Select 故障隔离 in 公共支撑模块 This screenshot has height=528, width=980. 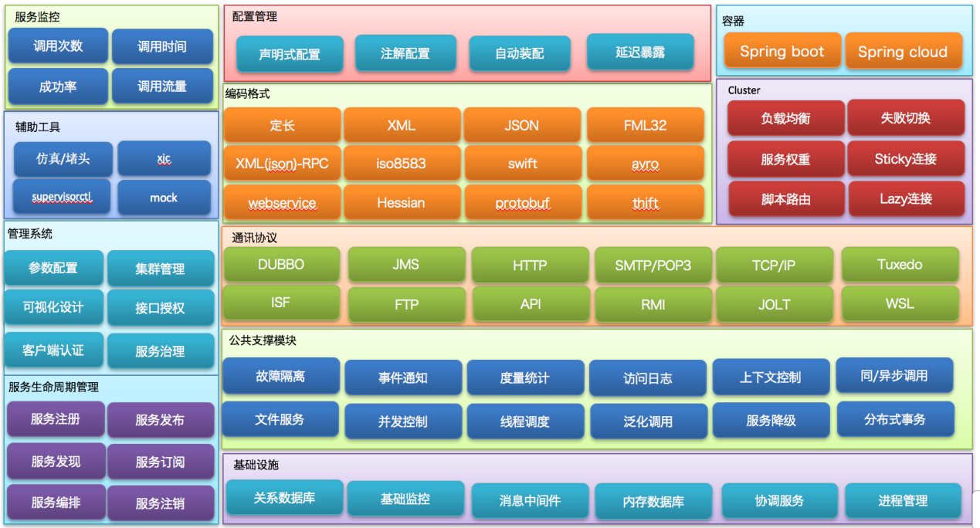coord(280,377)
